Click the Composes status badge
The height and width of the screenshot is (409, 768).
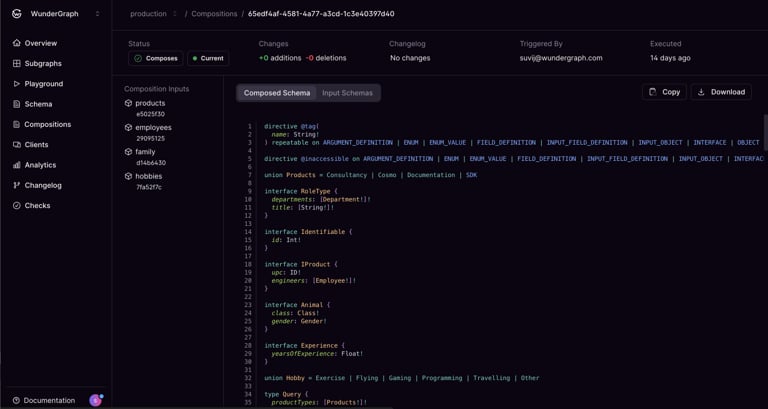156,58
